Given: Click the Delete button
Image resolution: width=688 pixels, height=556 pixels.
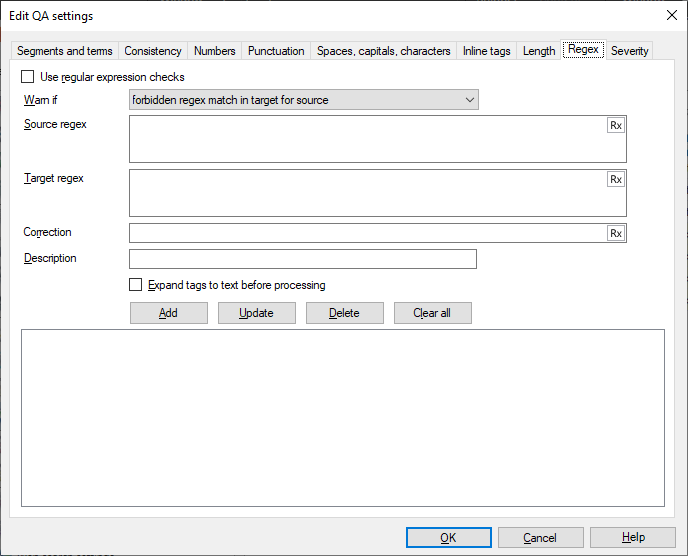Looking at the screenshot, I should (x=344, y=313).
